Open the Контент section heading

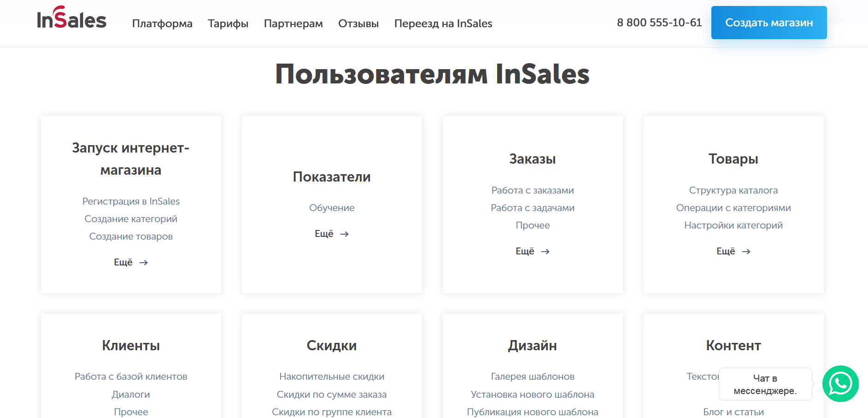click(733, 346)
